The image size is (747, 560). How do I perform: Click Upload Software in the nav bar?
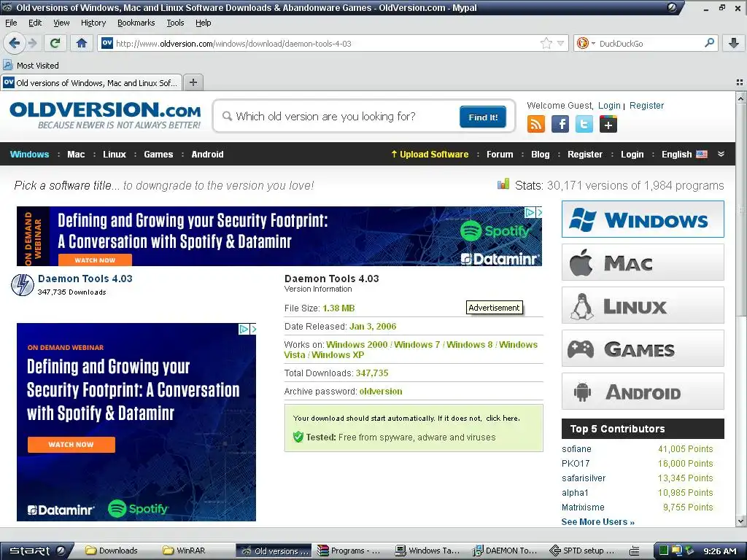tap(430, 154)
